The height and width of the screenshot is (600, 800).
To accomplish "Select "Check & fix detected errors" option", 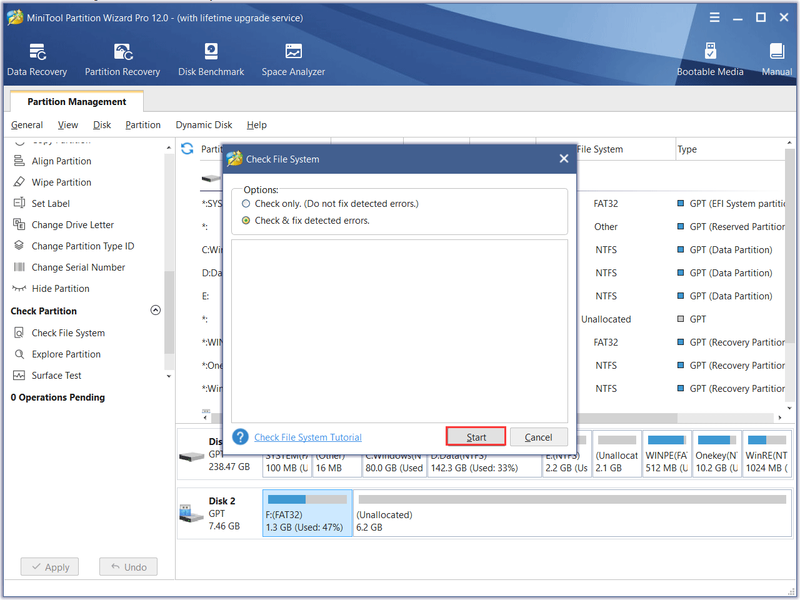I will (246, 220).
